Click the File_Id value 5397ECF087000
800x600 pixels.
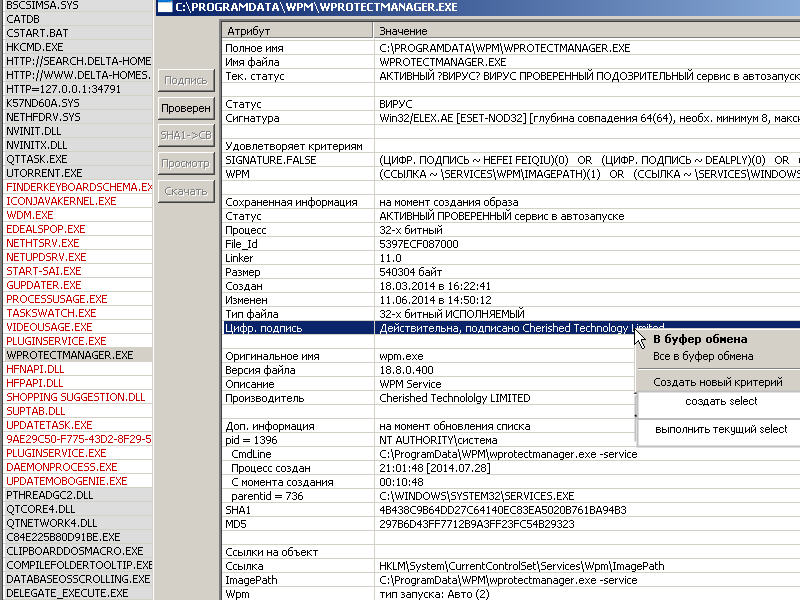(x=418, y=244)
